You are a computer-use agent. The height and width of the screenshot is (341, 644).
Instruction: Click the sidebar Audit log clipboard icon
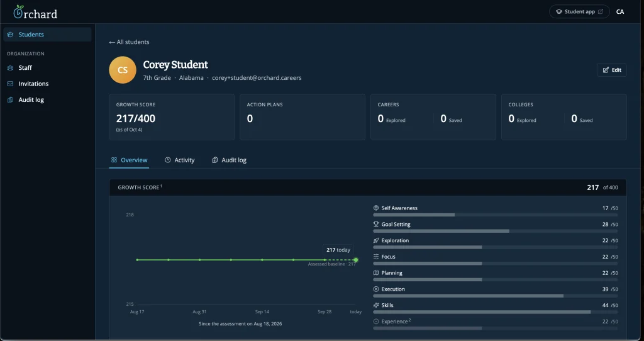pyautogui.click(x=10, y=100)
